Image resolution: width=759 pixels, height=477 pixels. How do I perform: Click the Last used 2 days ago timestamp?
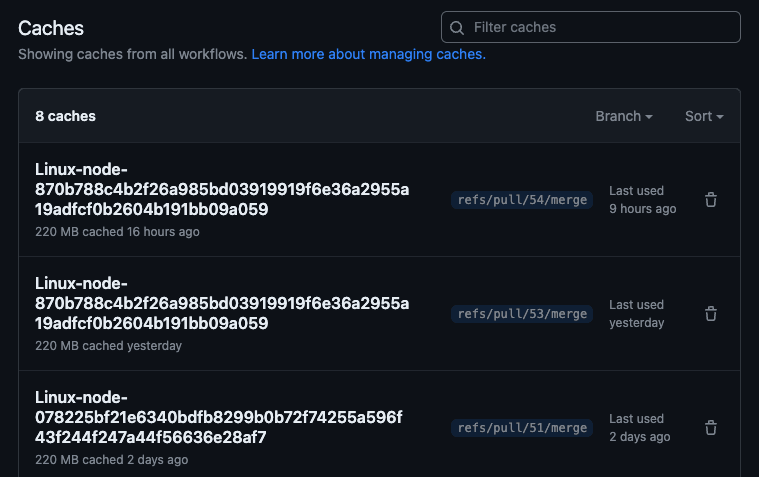pos(639,428)
